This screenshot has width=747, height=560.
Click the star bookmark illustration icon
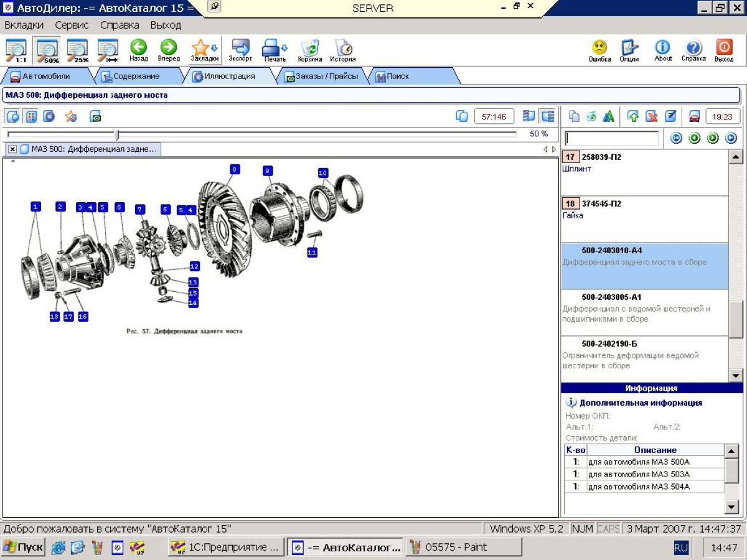click(x=71, y=116)
